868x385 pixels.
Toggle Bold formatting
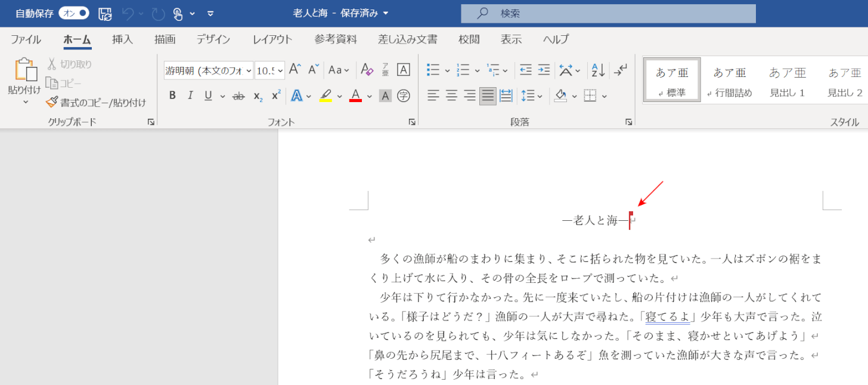pos(172,96)
